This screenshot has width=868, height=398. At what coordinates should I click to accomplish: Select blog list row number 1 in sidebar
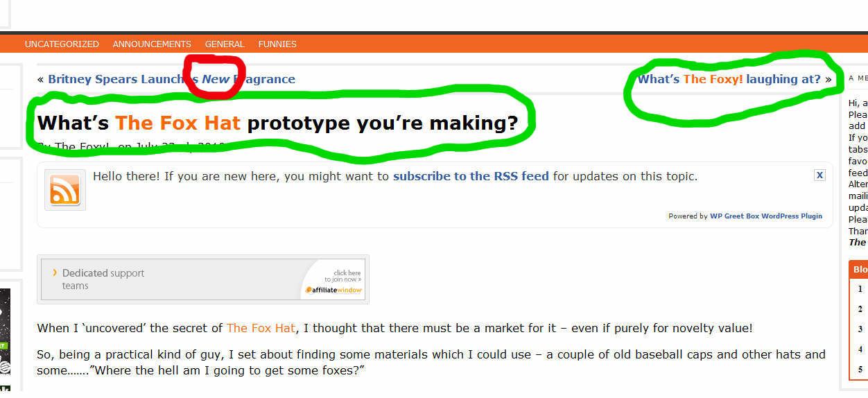(x=860, y=288)
